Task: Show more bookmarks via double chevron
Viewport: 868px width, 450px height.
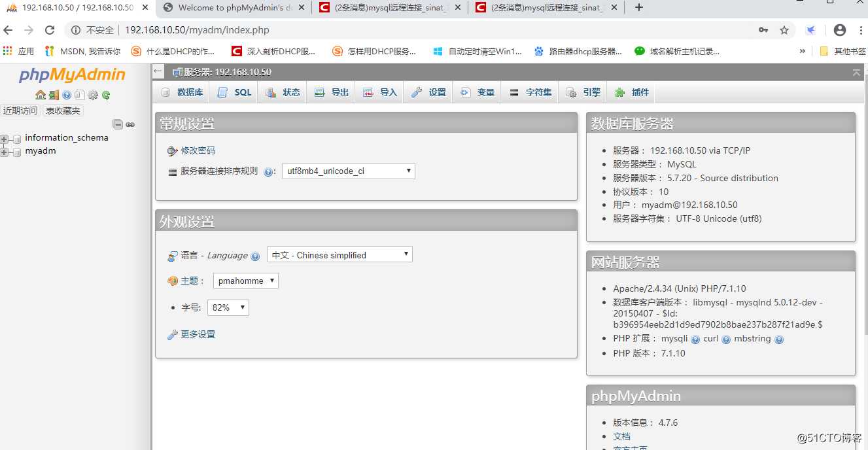Action: 803,51
